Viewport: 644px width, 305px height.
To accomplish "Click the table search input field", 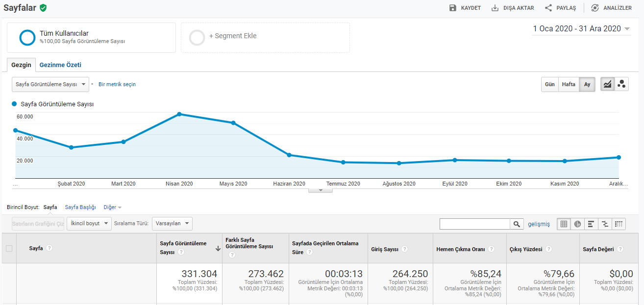I will (x=475, y=224).
